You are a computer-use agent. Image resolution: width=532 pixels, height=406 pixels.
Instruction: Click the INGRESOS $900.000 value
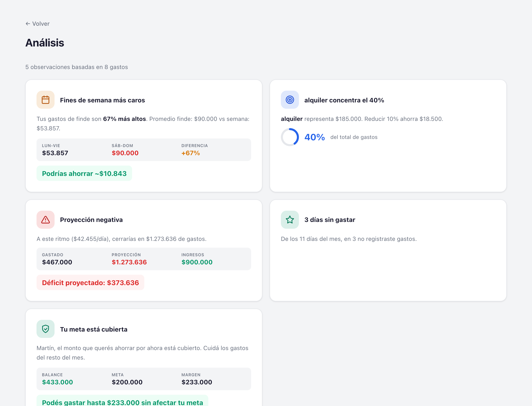197,262
